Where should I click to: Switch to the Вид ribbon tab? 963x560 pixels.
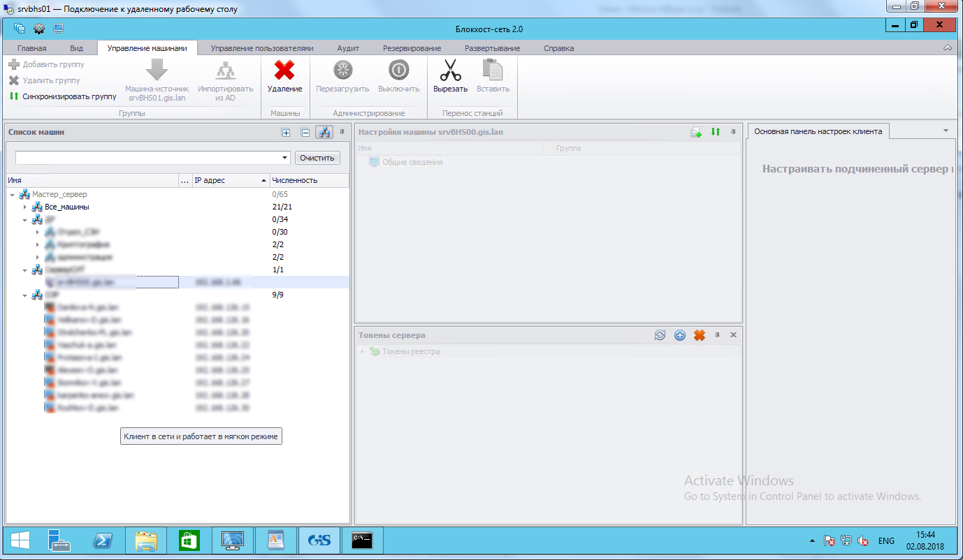(77, 48)
